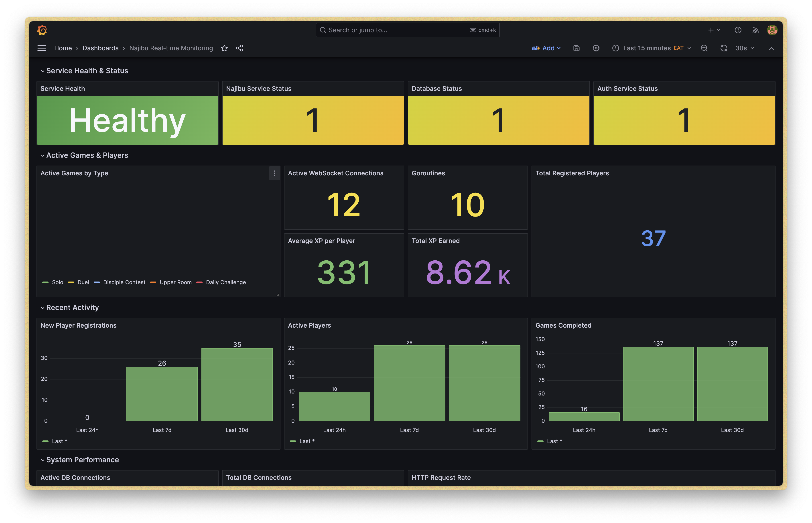Click the Total DB Connections panel title
This screenshot has height=523, width=812.
[x=259, y=478]
